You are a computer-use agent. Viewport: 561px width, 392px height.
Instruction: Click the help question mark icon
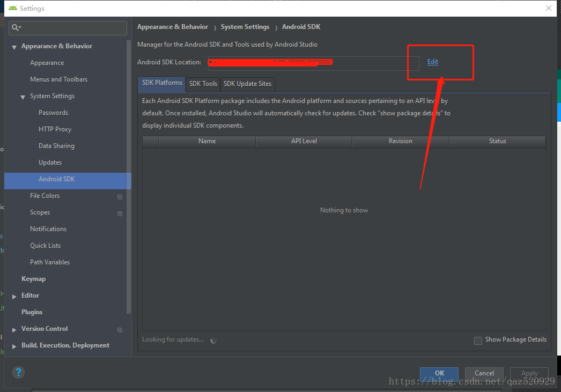(18, 373)
